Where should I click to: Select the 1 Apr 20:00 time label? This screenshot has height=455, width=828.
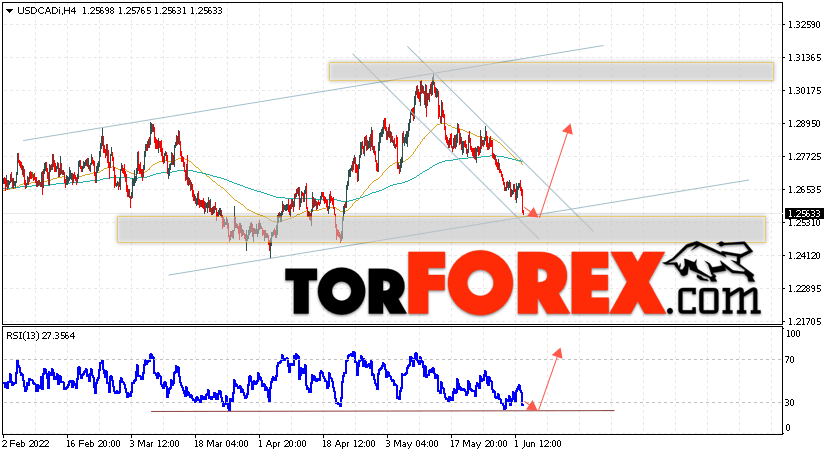coord(283,444)
